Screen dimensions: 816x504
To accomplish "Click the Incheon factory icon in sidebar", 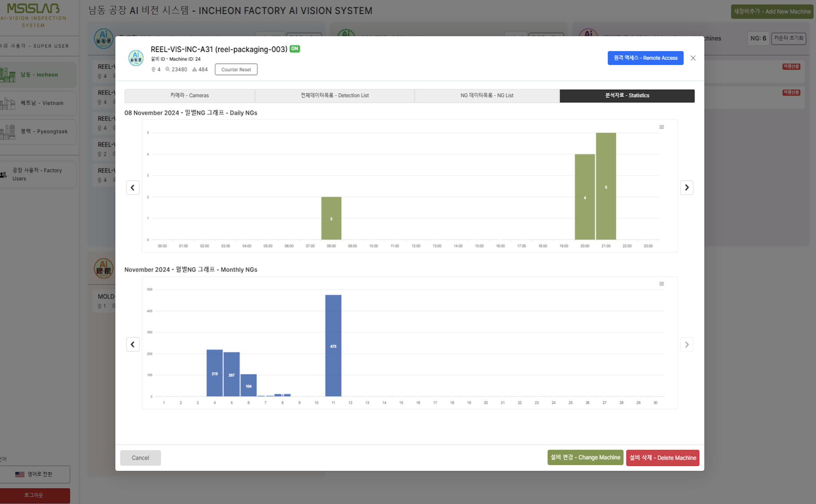I will [8, 75].
